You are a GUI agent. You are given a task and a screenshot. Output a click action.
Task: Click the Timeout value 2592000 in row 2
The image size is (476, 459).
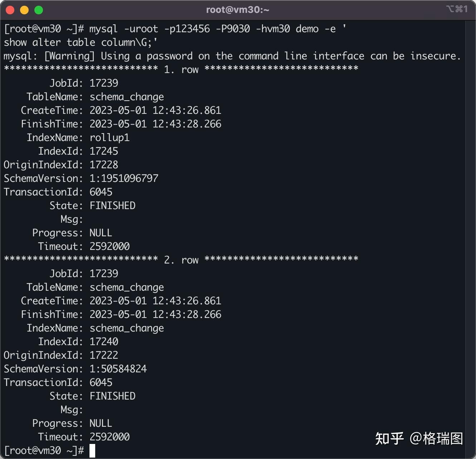(110, 437)
